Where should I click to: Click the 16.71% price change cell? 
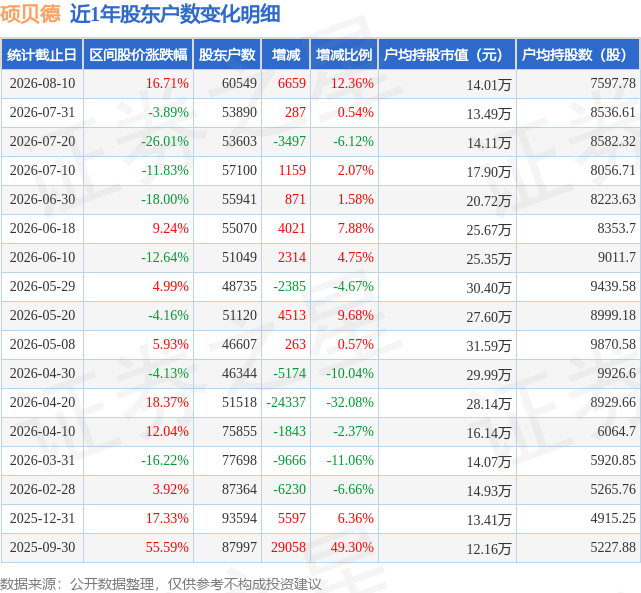pyautogui.click(x=168, y=83)
